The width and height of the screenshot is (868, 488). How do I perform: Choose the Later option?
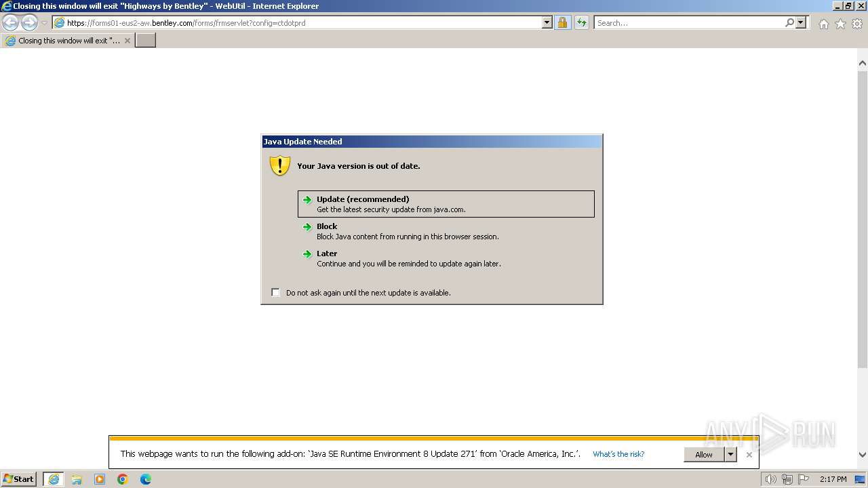pyautogui.click(x=446, y=258)
